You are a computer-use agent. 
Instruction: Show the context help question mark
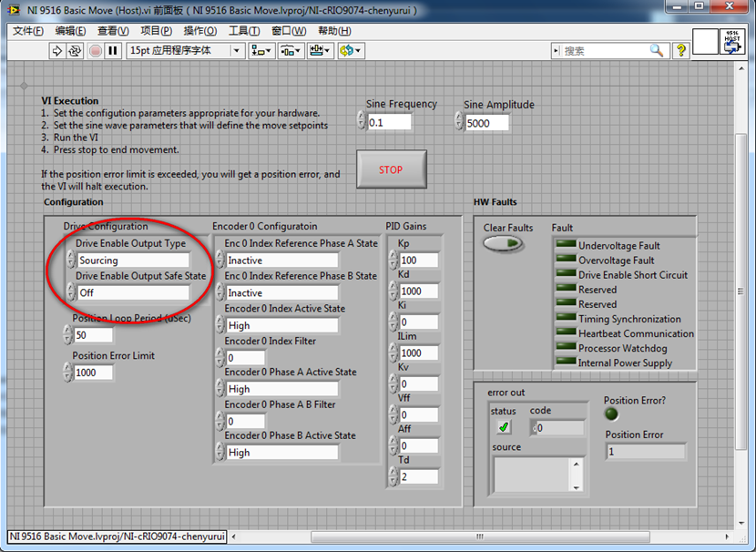681,50
